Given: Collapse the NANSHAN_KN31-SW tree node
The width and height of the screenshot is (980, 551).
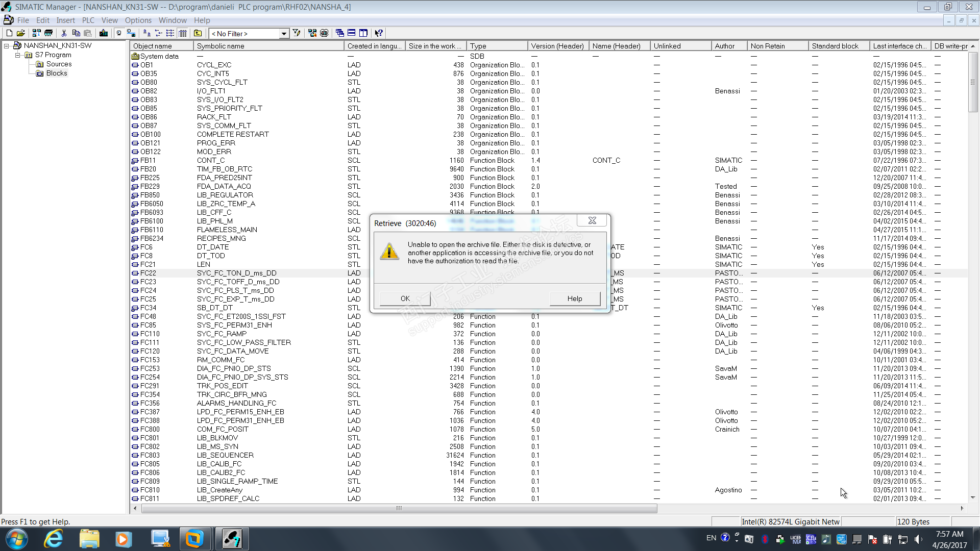Looking at the screenshot, I should [x=7, y=46].
